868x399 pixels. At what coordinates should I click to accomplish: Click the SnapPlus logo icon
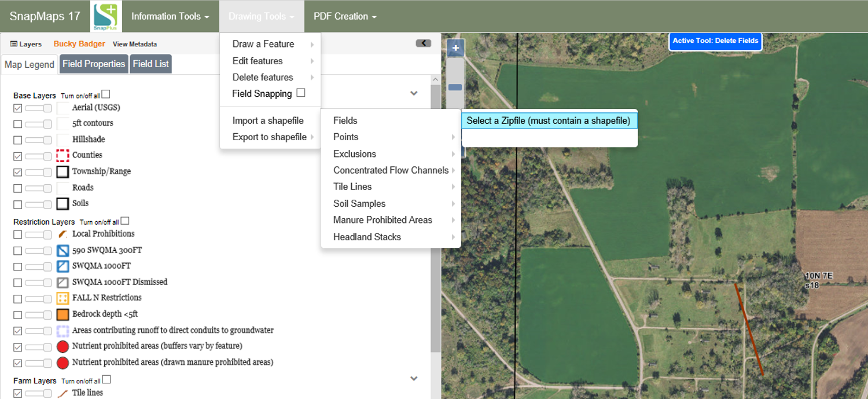(x=106, y=17)
